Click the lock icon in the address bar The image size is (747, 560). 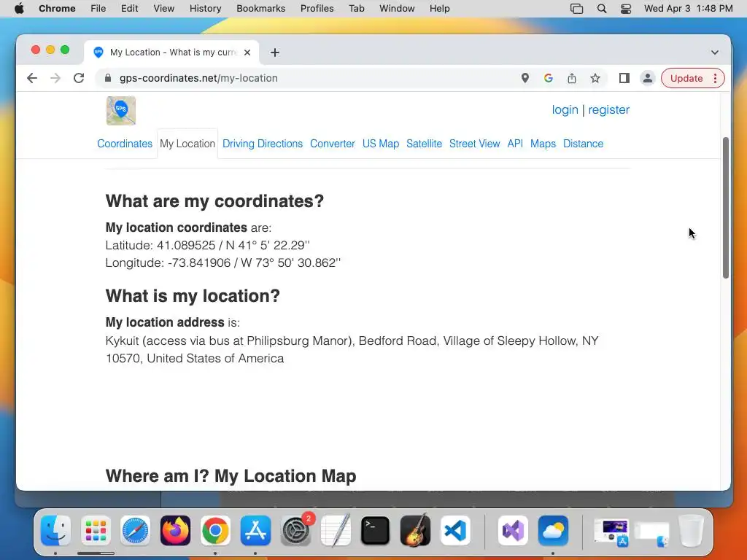(108, 78)
